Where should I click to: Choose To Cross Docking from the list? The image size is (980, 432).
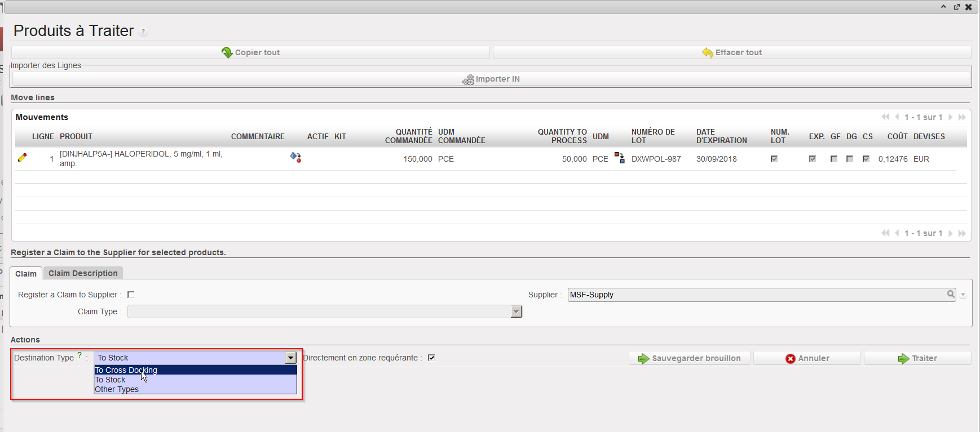tap(126, 370)
